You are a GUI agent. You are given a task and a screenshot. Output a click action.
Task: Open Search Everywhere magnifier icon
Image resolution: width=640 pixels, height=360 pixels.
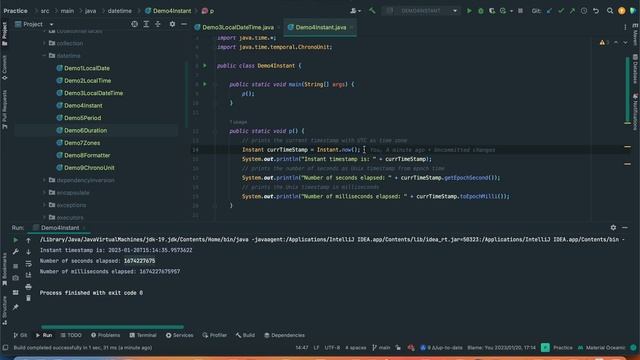coord(610,11)
